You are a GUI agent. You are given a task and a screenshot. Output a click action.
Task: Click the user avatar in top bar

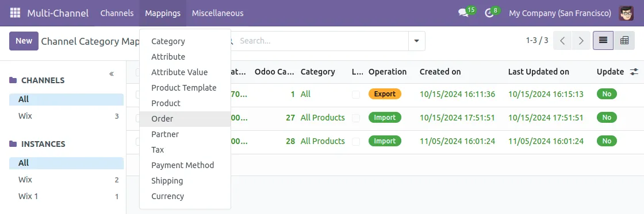point(626,13)
